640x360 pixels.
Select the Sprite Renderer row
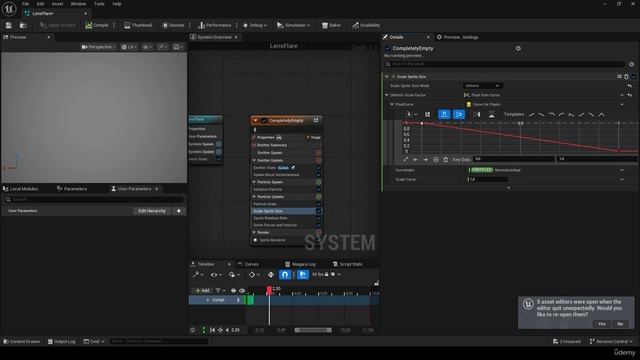click(x=286, y=240)
